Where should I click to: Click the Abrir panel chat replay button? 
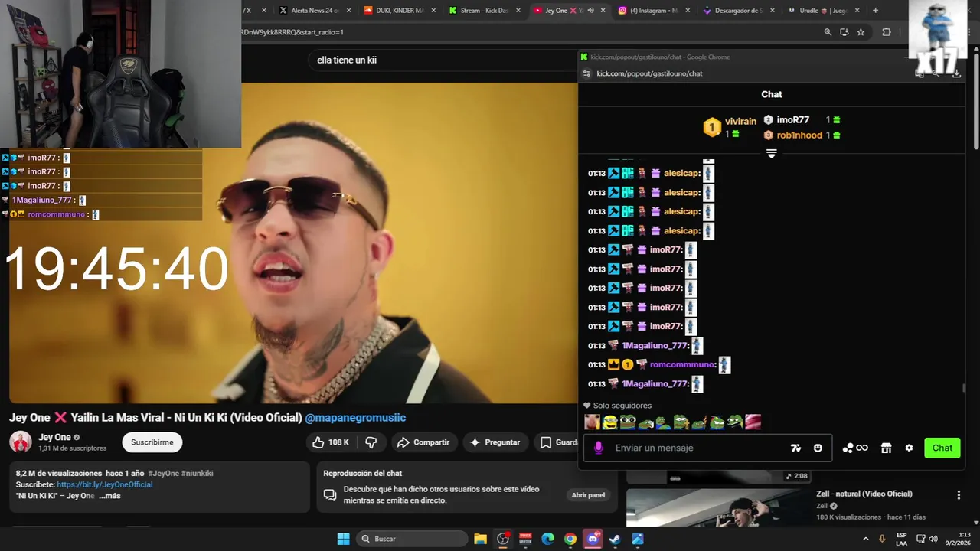point(588,495)
